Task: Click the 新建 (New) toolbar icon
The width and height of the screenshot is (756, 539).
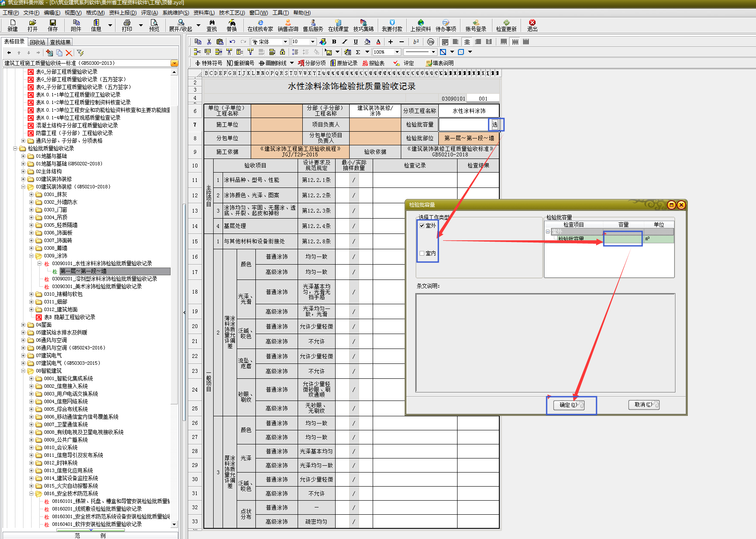Action: coord(12,25)
